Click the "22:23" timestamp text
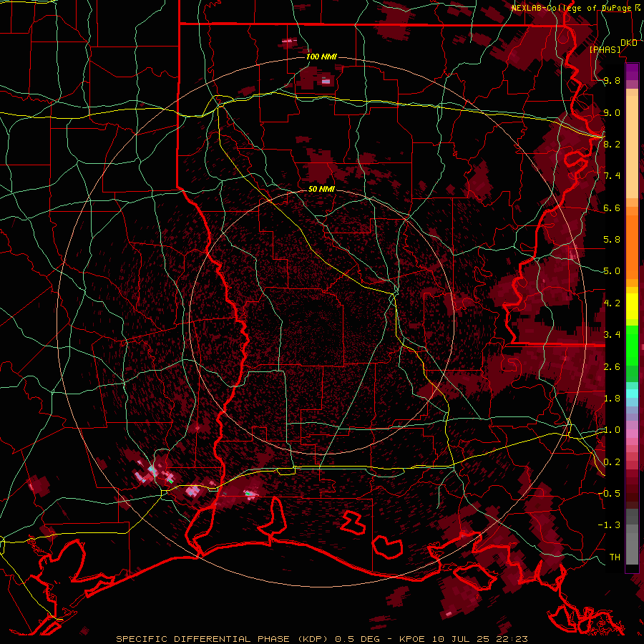 513,639
